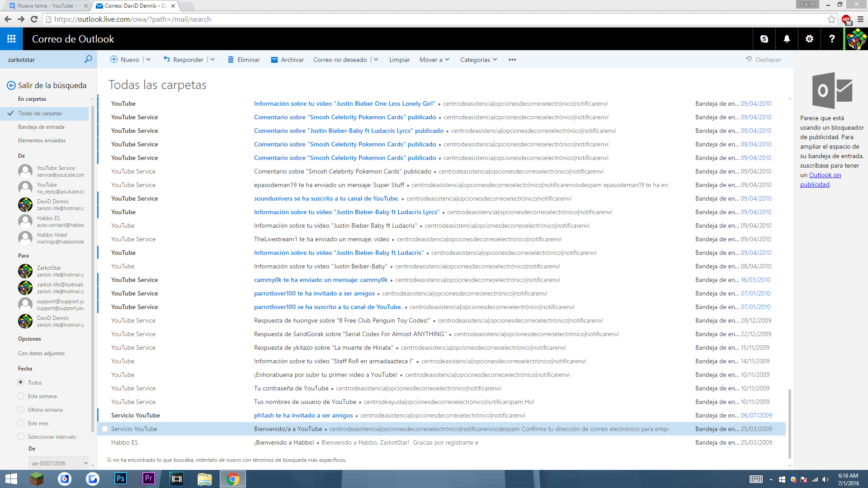The image size is (868, 488).
Task: Click Salir de la búsqueda
Action: click(47, 85)
